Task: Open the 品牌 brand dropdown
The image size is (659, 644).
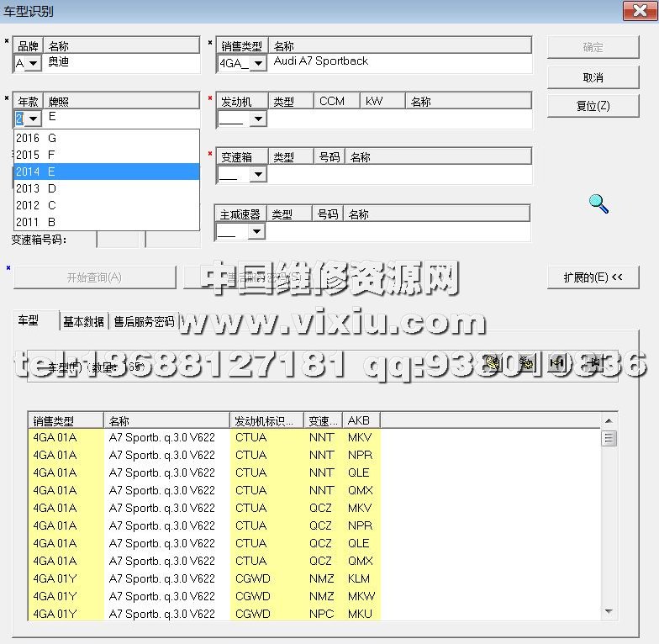Action: click(34, 63)
